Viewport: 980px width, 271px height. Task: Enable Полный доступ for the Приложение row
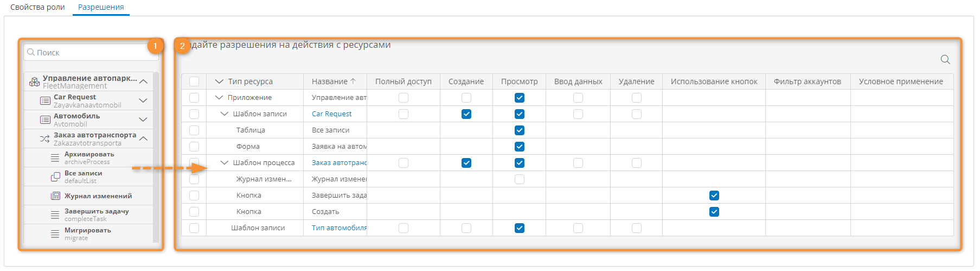403,98
